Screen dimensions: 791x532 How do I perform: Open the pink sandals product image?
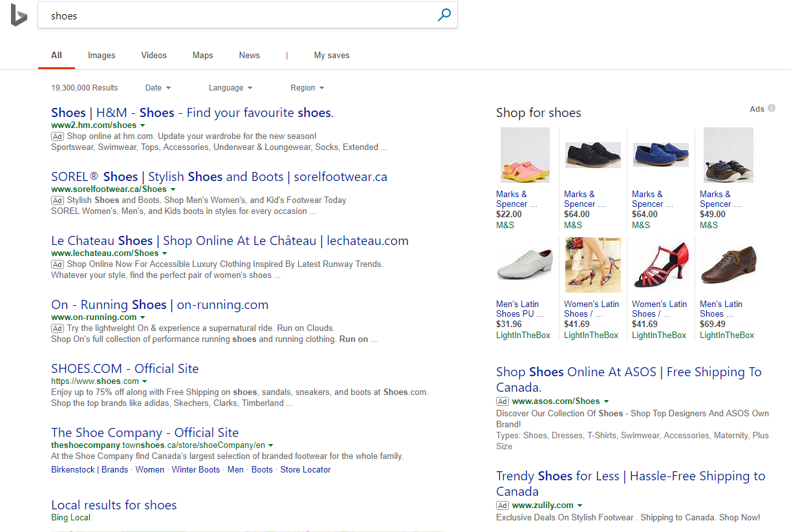[x=525, y=155]
